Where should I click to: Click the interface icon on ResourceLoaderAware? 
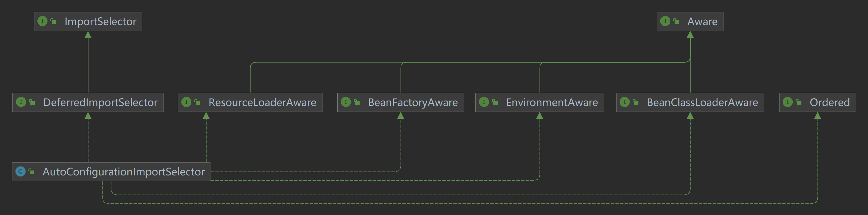(186, 102)
